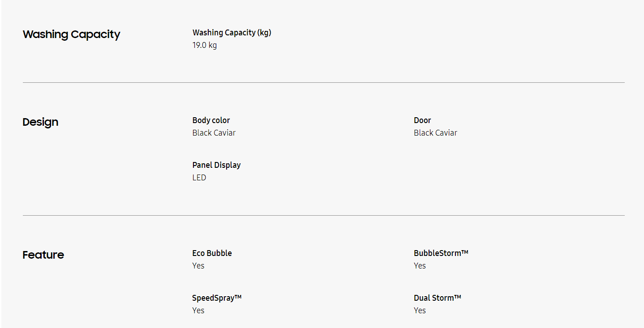Select the Yes value under Dual Storm™
The image size is (644, 328).
coord(420,311)
